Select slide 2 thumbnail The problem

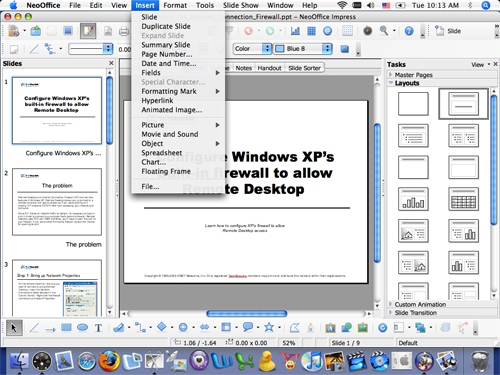[57, 202]
